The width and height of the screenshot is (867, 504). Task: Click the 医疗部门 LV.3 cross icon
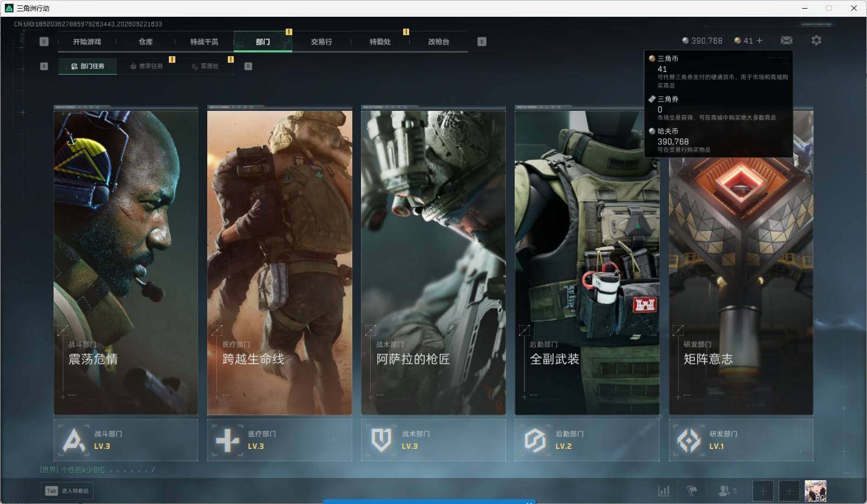(227, 440)
